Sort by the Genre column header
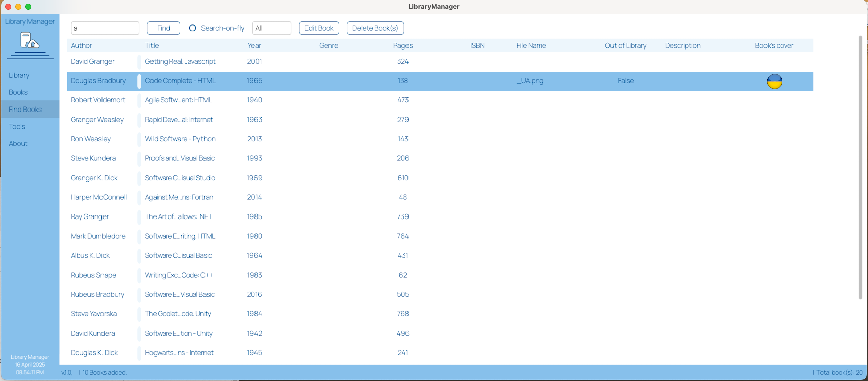This screenshot has width=868, height=381. [329, 46]
